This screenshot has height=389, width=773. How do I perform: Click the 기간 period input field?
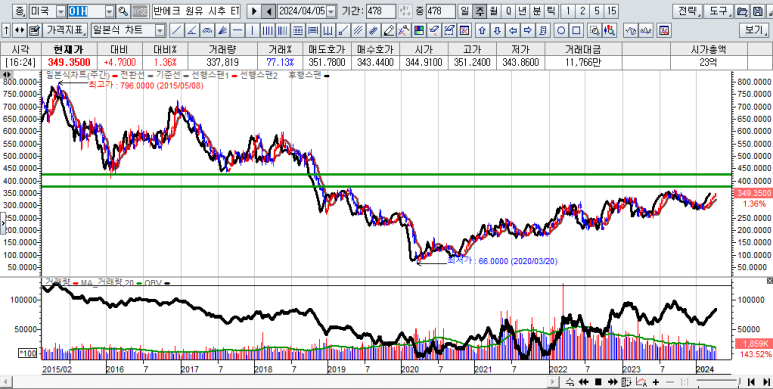381,11
